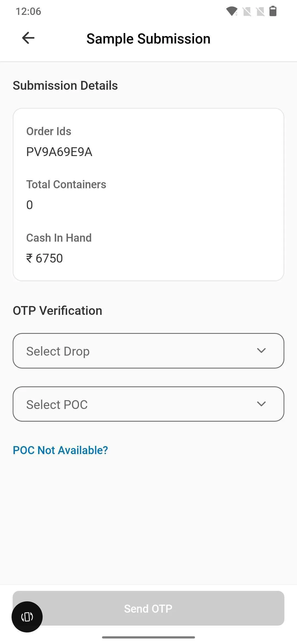
Task: Tap the Submission Details heading
Action: tap(65, 86)
